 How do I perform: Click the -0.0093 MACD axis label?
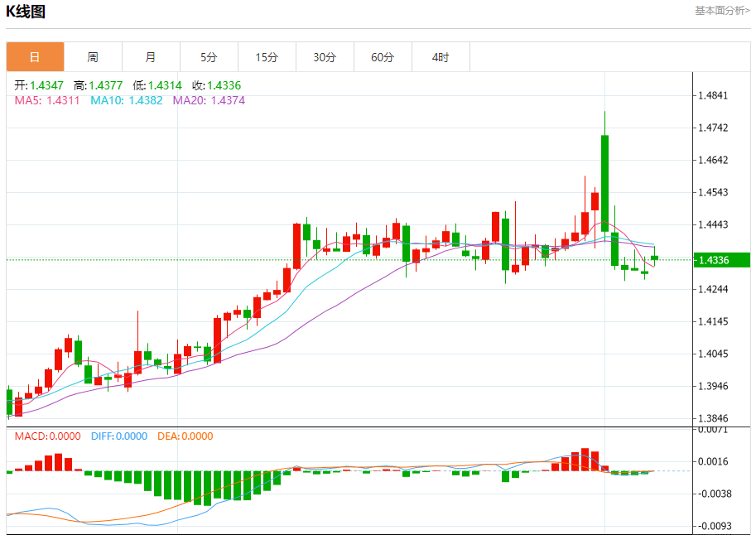point(715,527)
